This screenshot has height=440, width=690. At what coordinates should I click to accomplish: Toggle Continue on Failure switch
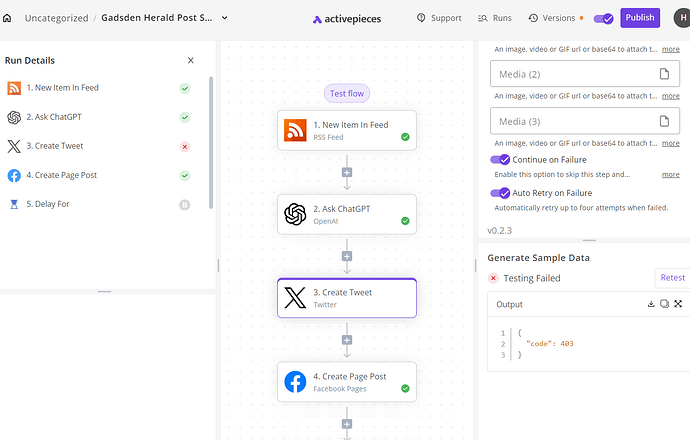tap(500, 159)
